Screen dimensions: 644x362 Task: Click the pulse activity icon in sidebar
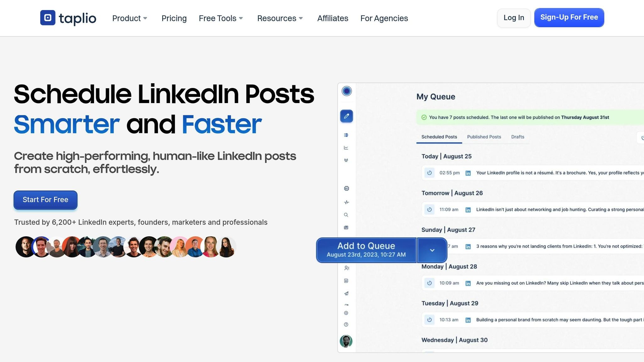point(346,202)
